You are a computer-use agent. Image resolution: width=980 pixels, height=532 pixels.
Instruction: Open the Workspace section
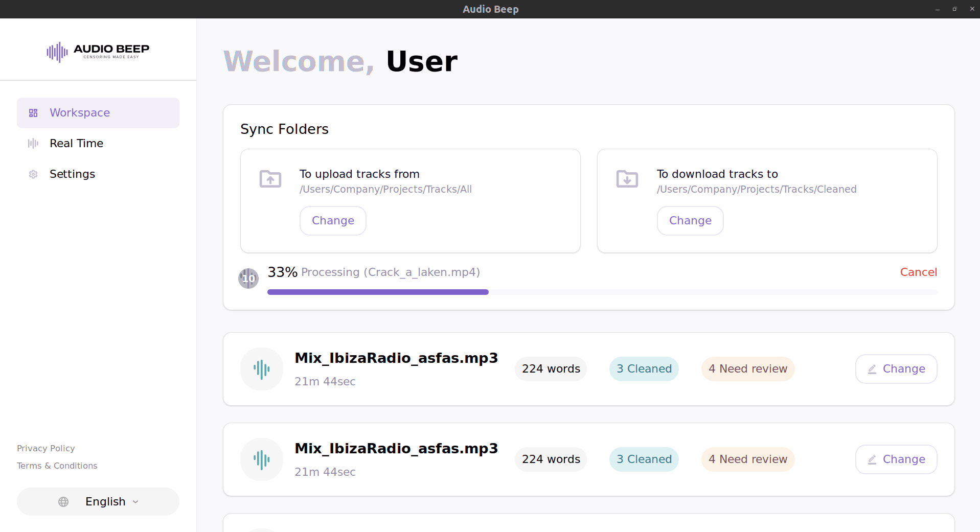tap(98, 113)
